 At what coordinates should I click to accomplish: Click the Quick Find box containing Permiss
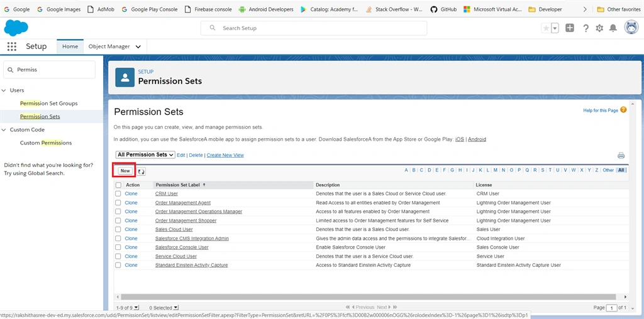pyautogui.click(x=49, y=70)
